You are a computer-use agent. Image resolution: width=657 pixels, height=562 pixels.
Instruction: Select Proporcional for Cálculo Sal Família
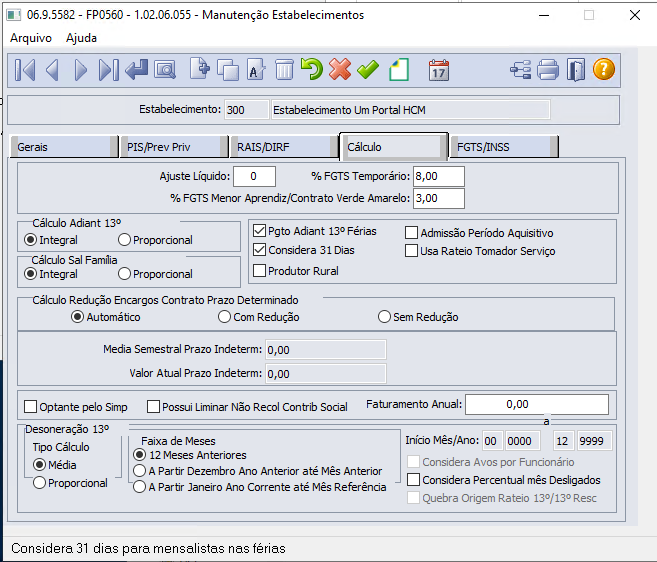[124, 274]
